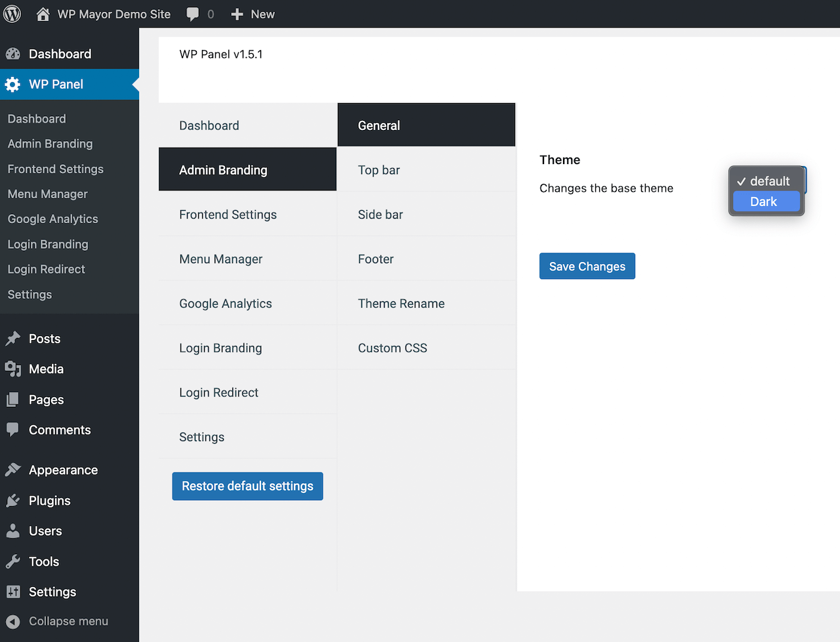Switch to Frontend Settings panel tab
The width and height of the screenshot is (840, 642).
click(x=247, y=215)
